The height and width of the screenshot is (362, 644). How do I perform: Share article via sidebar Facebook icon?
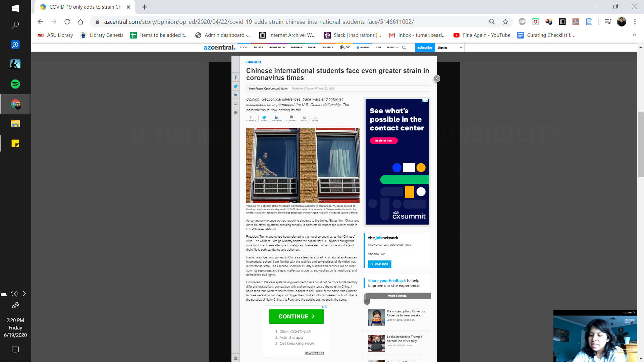(235, 77)
